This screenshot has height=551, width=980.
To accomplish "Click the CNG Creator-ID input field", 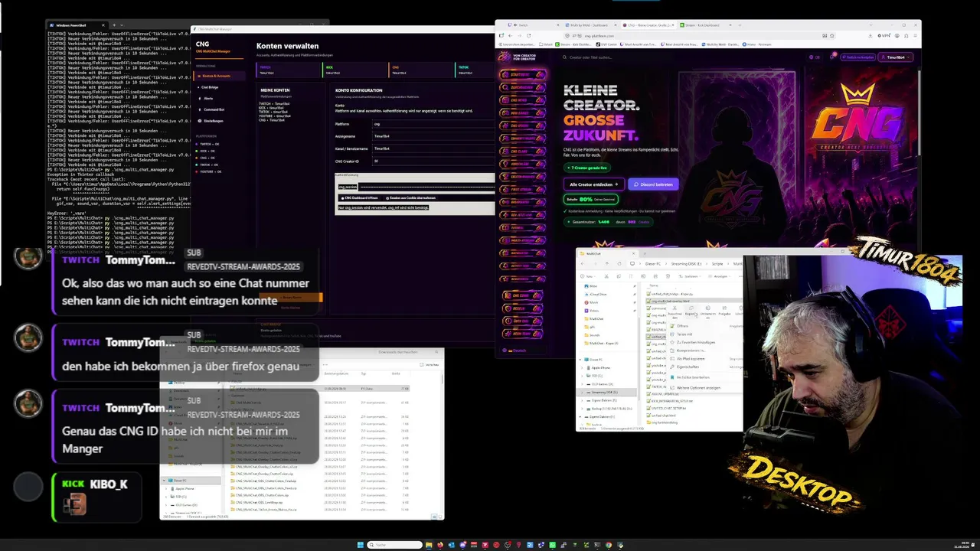I will click(433, 161).
